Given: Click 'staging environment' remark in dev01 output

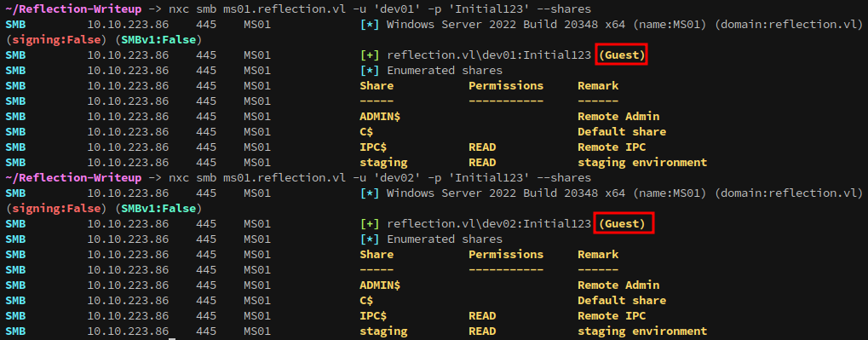Looking at the screenshot, I should (x=642, y=163).
